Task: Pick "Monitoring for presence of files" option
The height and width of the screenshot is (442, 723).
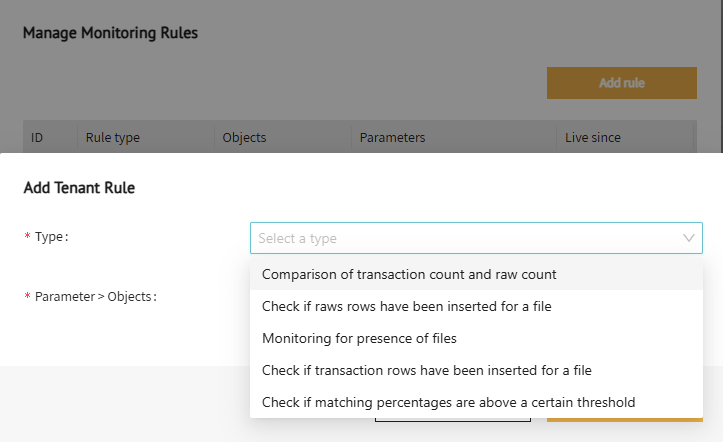Action: pyautogui.click(x=359, y=338)
